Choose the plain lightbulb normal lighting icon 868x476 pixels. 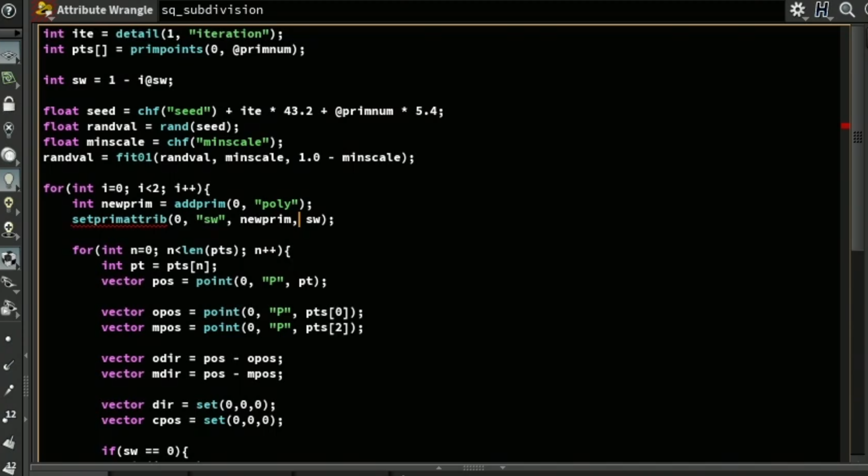click(x=9, y=180)
